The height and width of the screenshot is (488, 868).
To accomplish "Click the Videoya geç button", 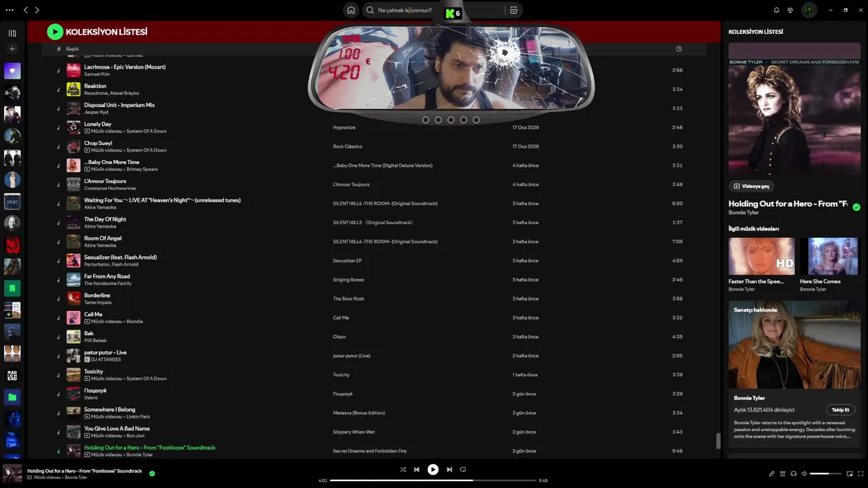I will [x=752, y=186].
